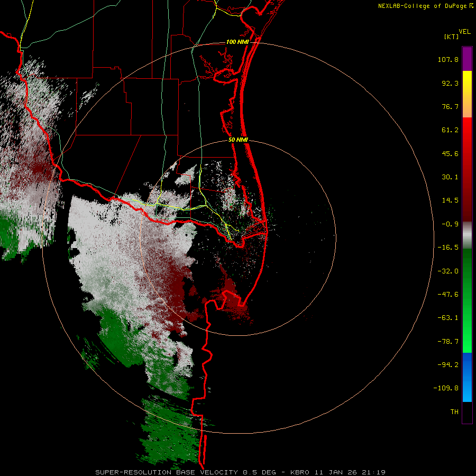Viewport: 476px width, 476px height.
Task: Click the -32.0 velocity scale value
Action: [448, 271]
